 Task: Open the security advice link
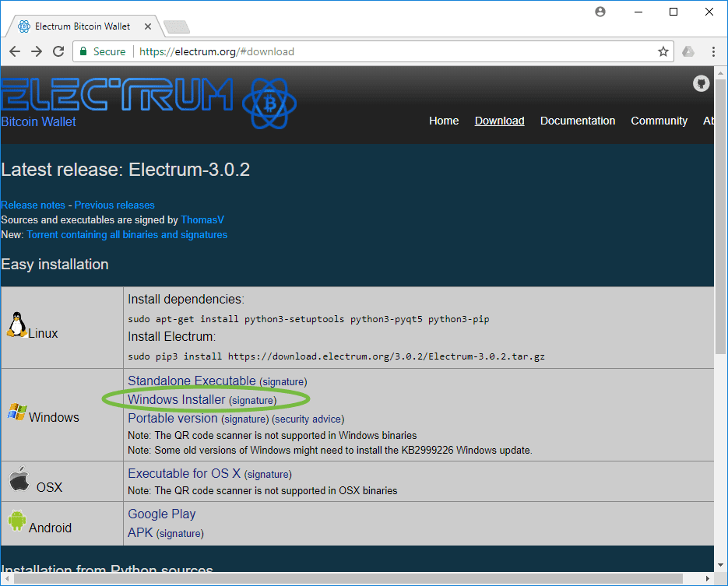click(x=308, y=419)
